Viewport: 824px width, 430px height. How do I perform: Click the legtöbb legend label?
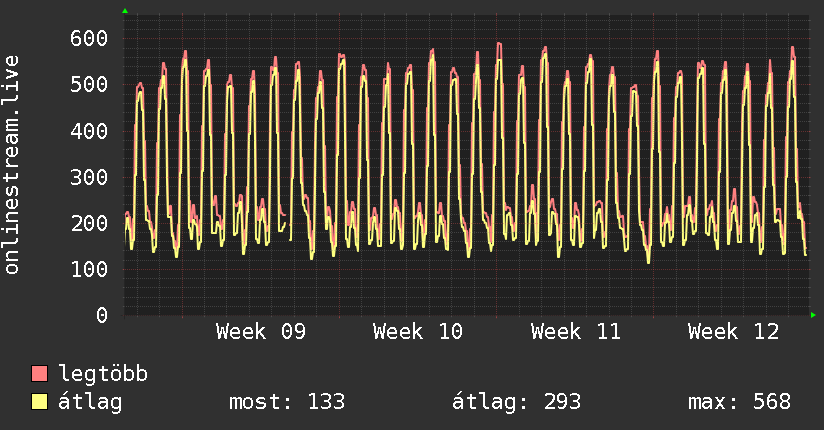pyautogui.click(x=103, y=374)
